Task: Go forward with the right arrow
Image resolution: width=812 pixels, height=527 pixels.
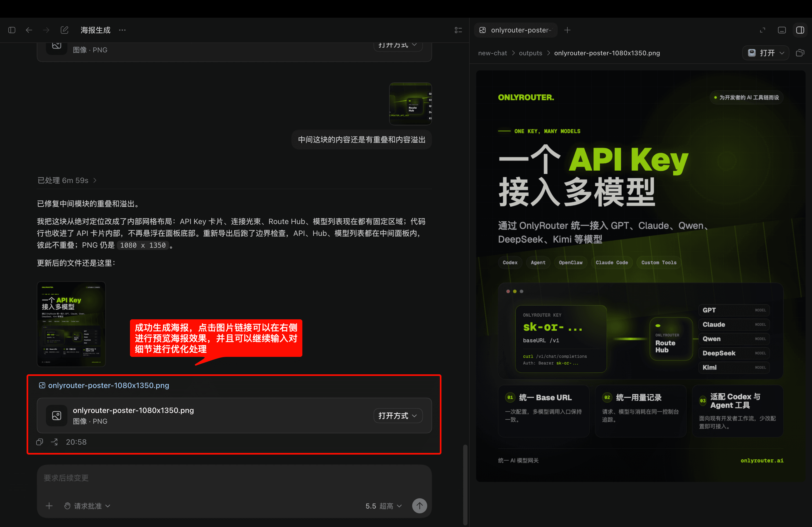Action: pos(46,30)
